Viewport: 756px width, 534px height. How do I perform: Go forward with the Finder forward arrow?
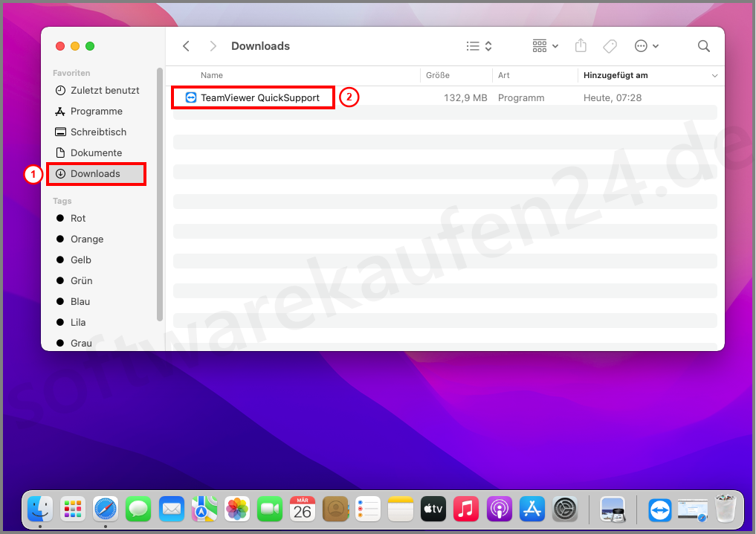213,46
